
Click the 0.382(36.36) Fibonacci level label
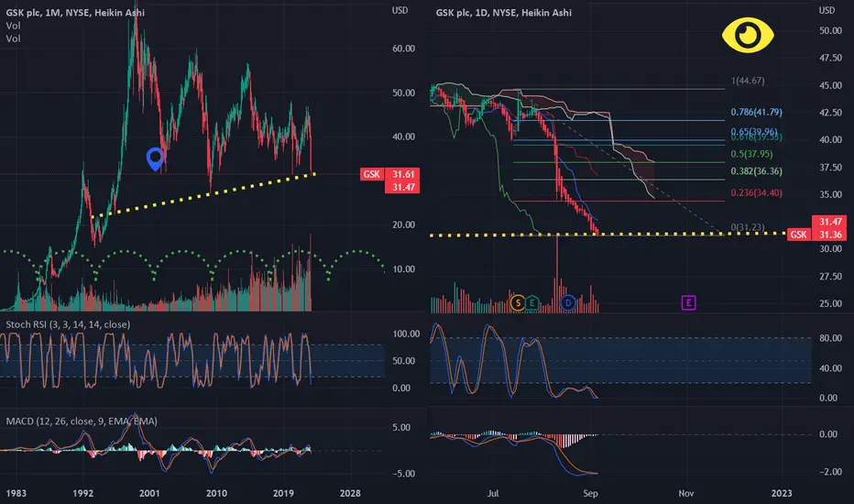coord(757,171)
